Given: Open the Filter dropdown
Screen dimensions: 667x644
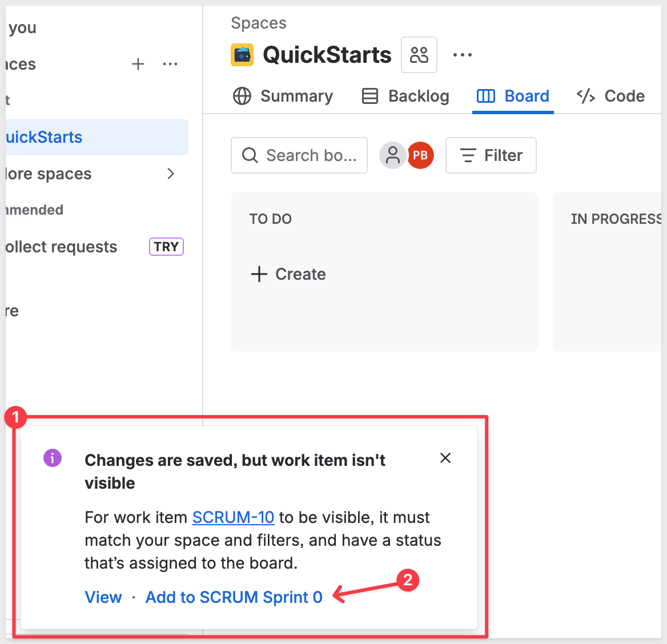Looking at the screenshot, I should (491, 155).
